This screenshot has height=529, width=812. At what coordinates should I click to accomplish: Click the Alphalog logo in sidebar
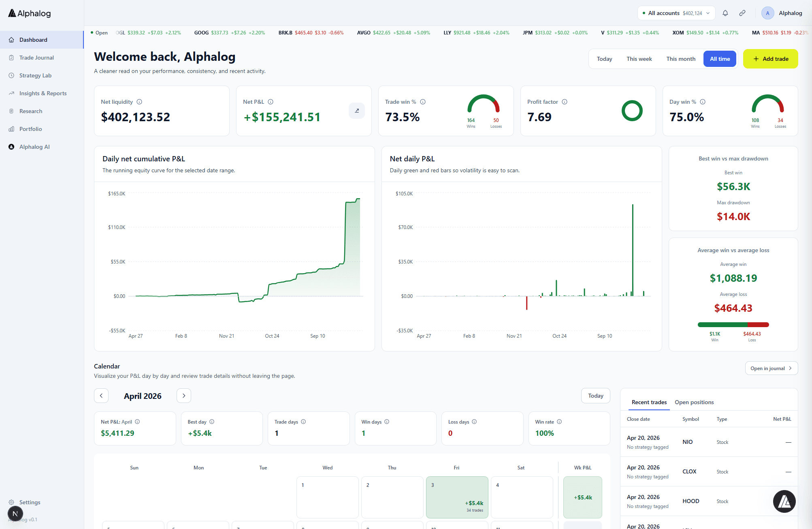tap(30, 13)
